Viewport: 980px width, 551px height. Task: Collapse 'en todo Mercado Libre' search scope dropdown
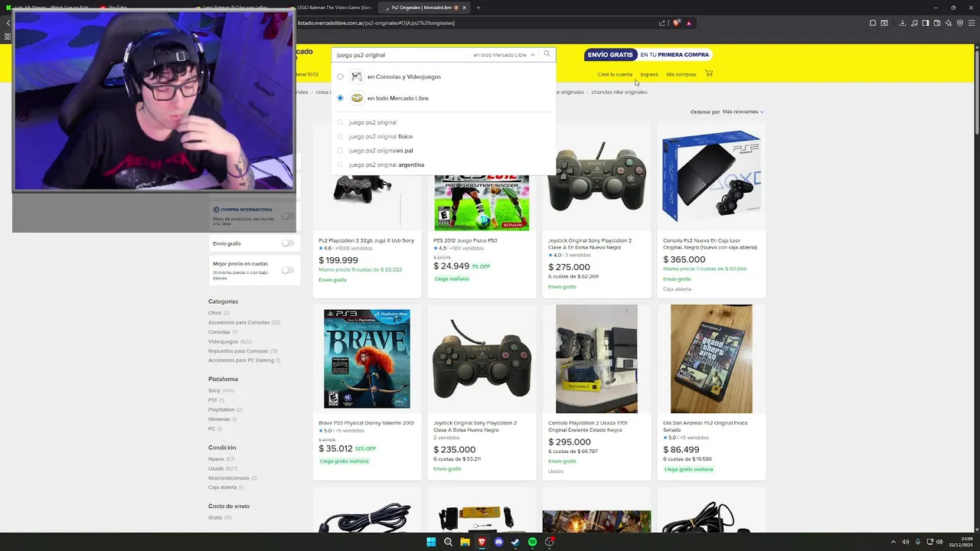(504, 55)
